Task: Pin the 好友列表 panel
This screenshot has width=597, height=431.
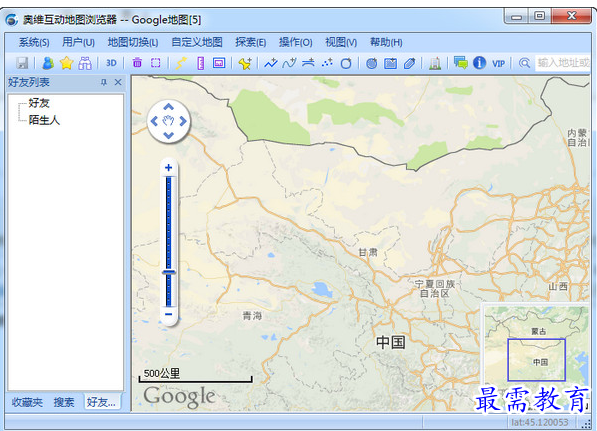Action: pos(104,82)
